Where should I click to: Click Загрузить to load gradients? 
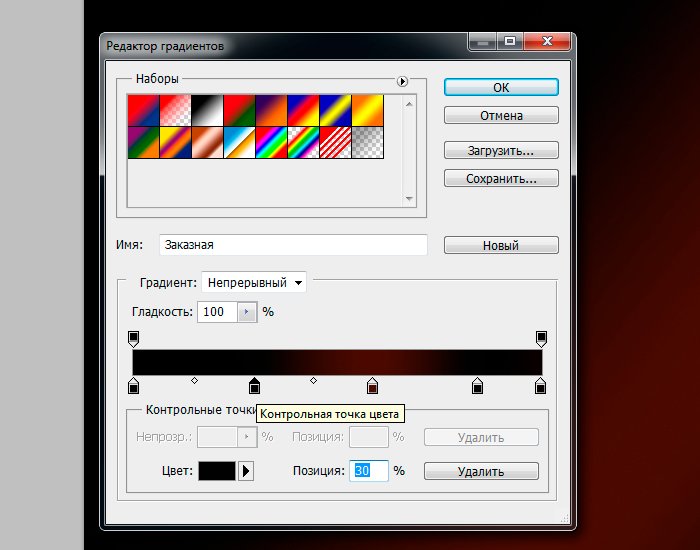[501, 151]
